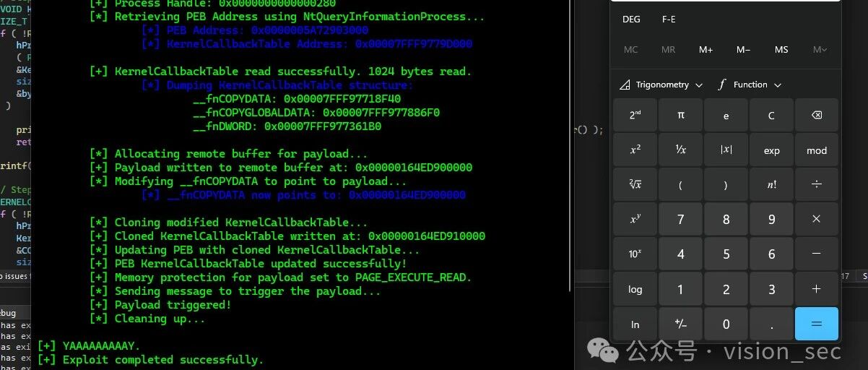The height and width of the screenshot is (370, 868).
Task: Toggle the 2nd function key
Action: pyautogui.click(x=635, y=116)
